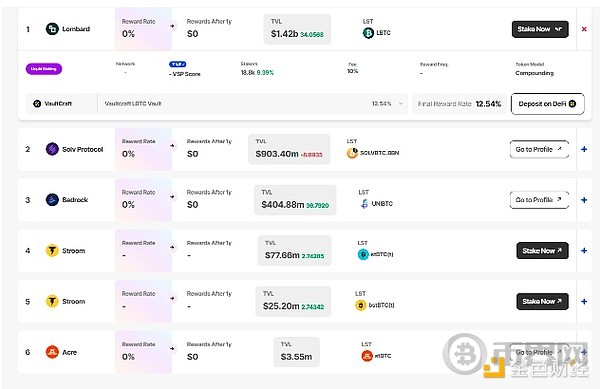Viewport: 600px width, 389px height.
Task: Click the Bedrock reward rate arrow
Action: pyautogui.click(x=173, y=197)
